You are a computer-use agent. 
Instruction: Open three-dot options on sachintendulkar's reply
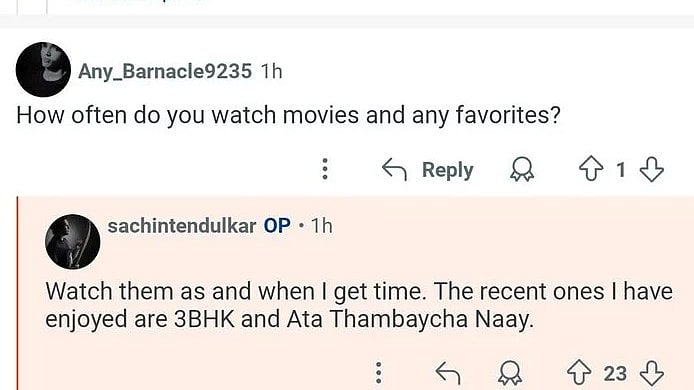378,373
